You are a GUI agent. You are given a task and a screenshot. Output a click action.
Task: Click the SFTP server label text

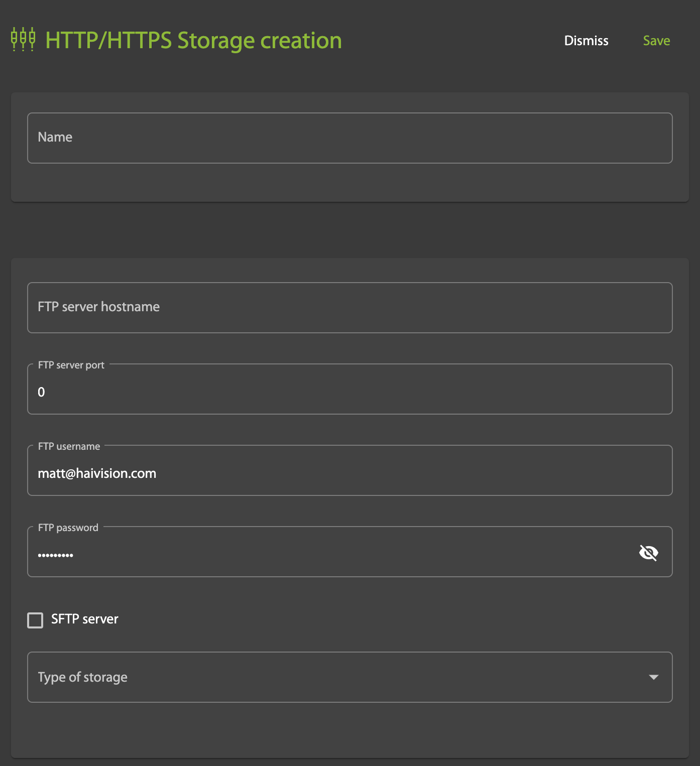click(x=83, y=619)
